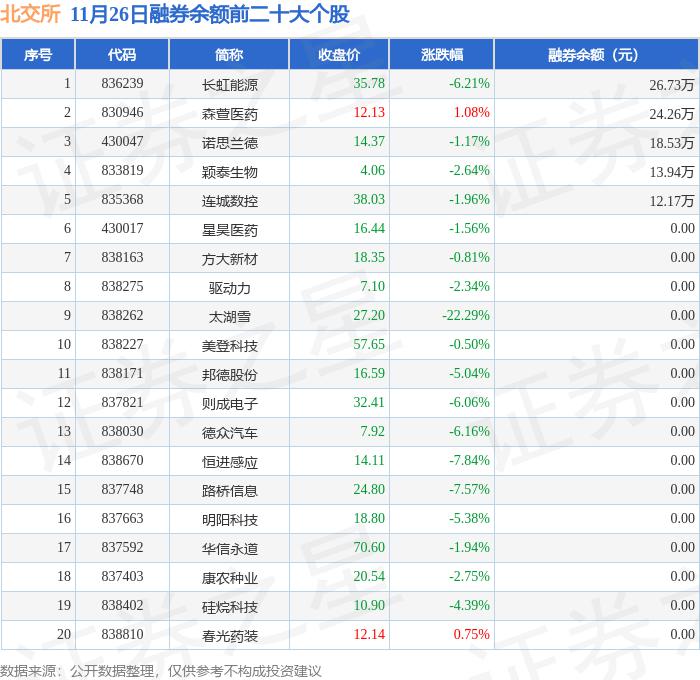The width and height of the screenshot is (700, 680).
Task: Click closing price 57.65
Action: 369,344
